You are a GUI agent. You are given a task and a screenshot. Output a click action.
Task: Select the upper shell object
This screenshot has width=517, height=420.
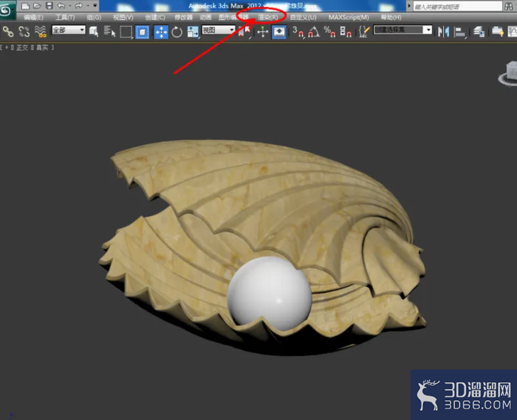click(263, 205)
